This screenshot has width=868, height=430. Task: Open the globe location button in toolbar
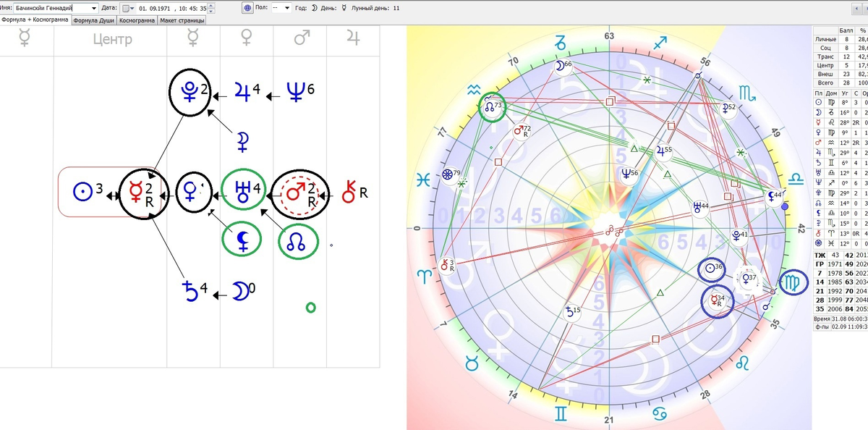[x=248, y=8]
